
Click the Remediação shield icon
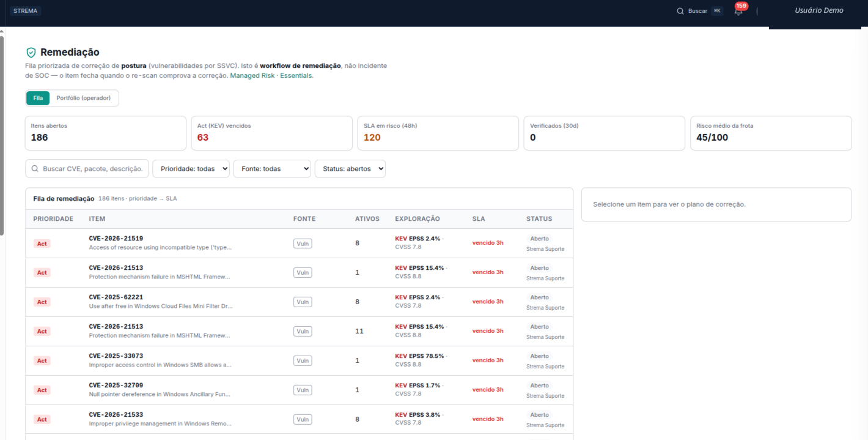click(x=31, y=53)
